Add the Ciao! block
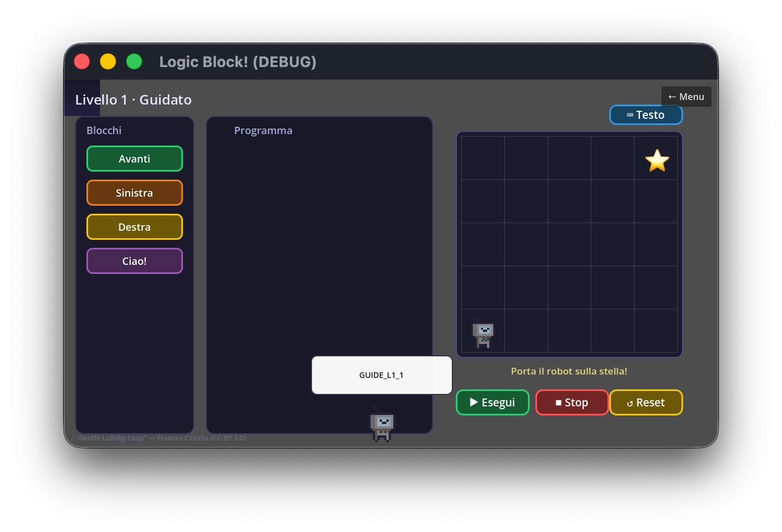 point(135,261)
